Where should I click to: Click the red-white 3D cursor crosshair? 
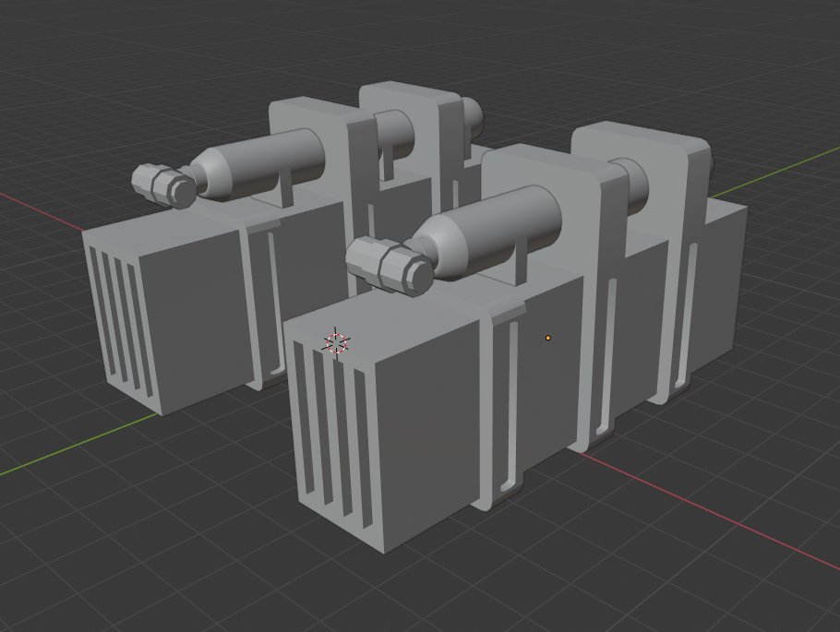tap(336, 343)
